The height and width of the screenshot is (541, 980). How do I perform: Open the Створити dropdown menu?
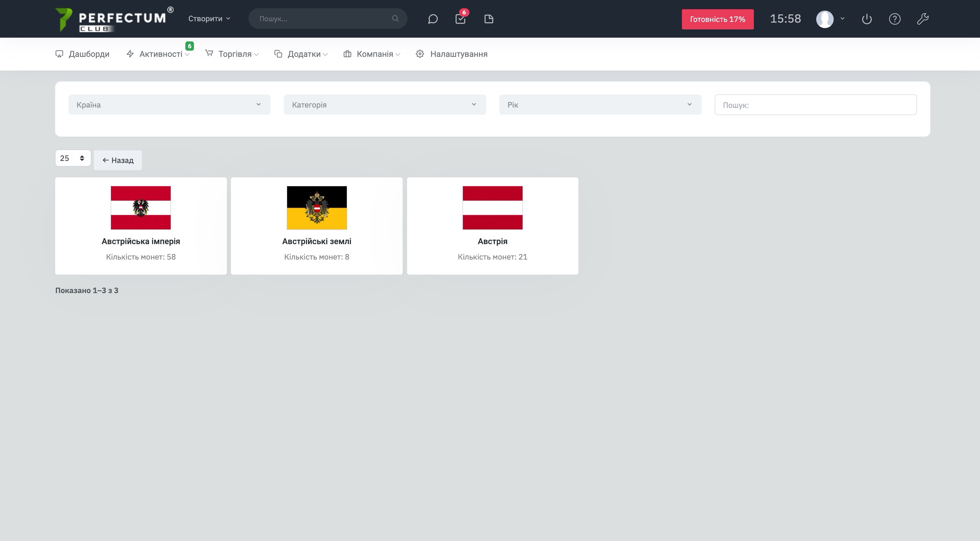click(x=209, y=18)
